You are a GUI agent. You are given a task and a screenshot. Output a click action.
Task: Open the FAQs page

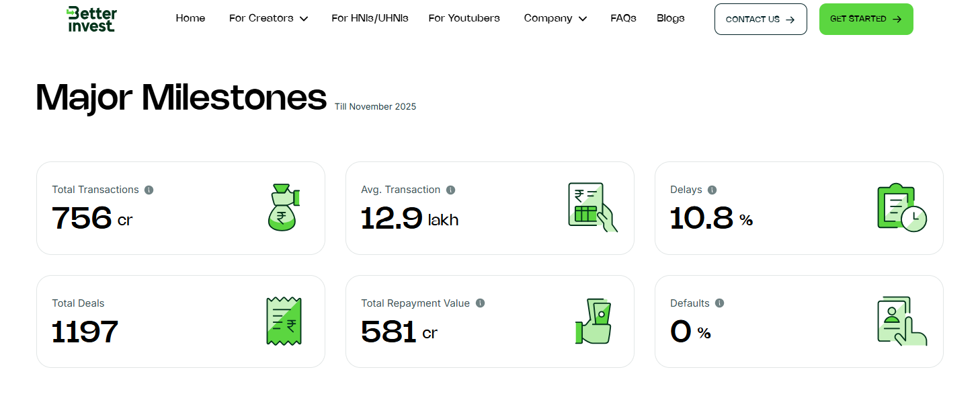click(x=623, y=18)
